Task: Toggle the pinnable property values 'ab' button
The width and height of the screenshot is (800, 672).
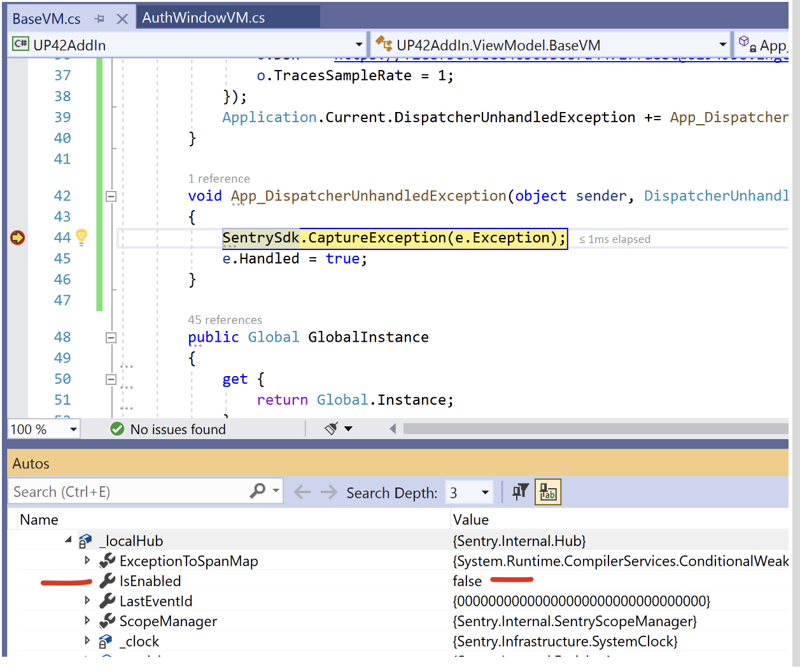Action: point(547,491)
